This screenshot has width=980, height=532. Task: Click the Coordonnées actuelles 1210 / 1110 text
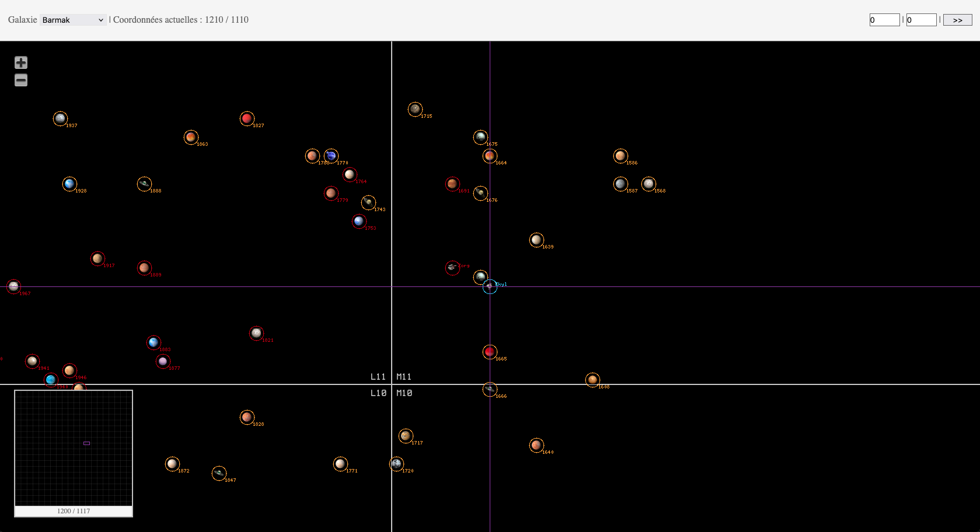coord(181,20)
